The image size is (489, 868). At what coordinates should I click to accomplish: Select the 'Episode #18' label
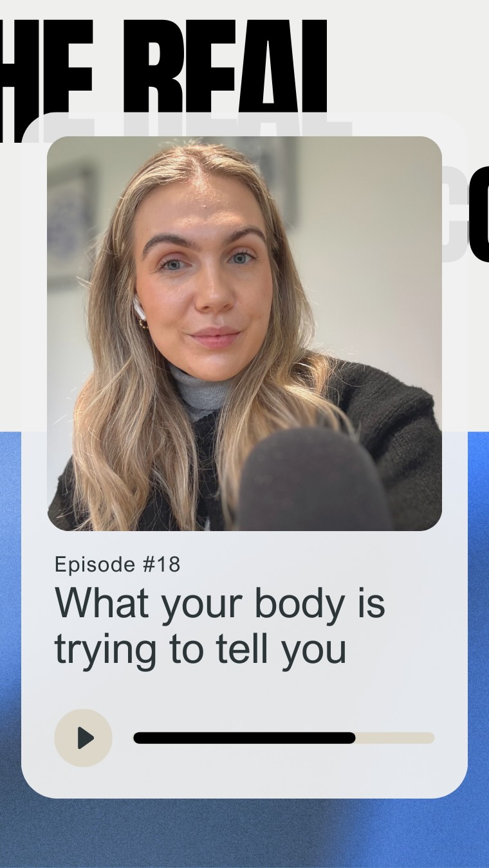coord(117,565)
